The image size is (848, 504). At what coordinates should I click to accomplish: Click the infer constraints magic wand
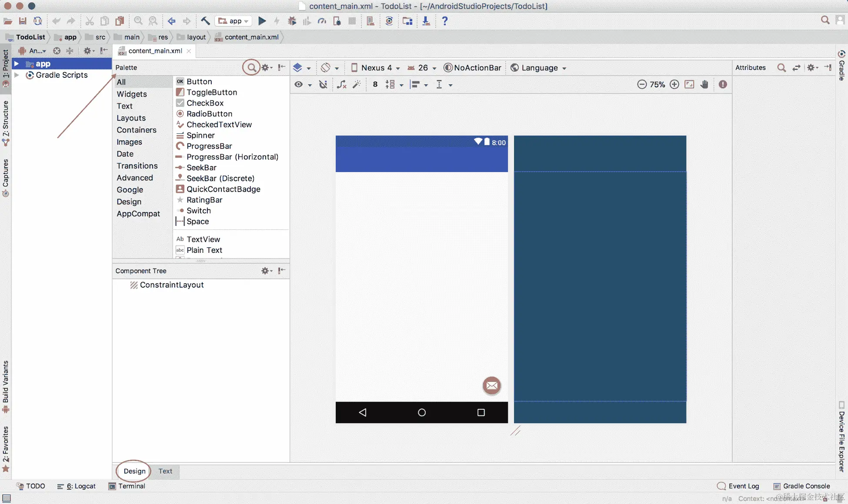(x=357, y=85)
